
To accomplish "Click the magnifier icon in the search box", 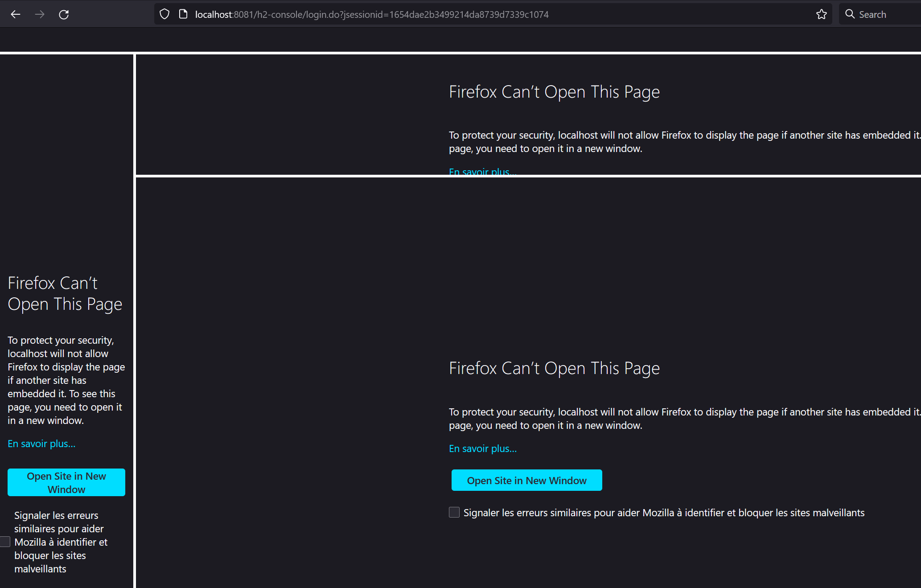I will [850, 14].
